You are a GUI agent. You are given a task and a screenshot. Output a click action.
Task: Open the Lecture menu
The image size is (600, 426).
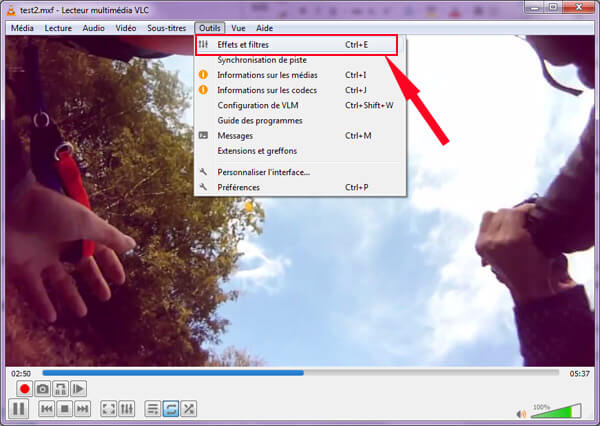click(x=58, y=28)
